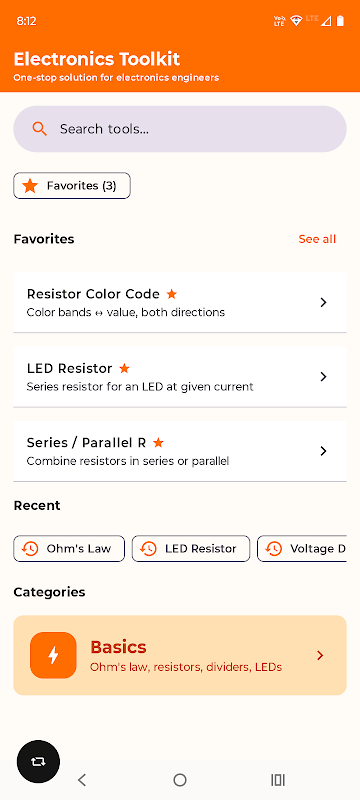The height and width of the screenshot is (800, 360).
Task: Open the recent apps navigation icon
Action: point(278,779)
